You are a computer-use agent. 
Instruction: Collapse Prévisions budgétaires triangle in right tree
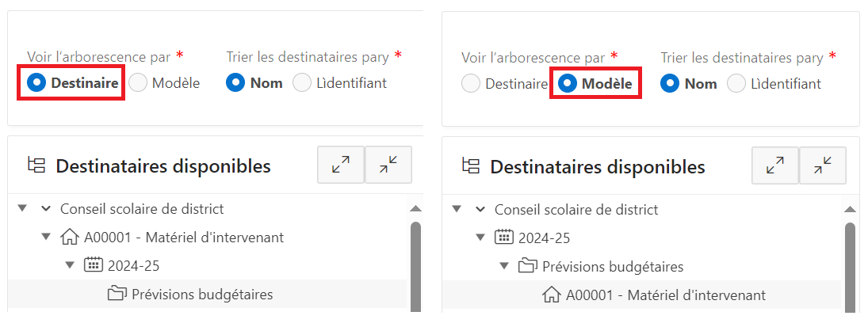(x=504, y=266)
